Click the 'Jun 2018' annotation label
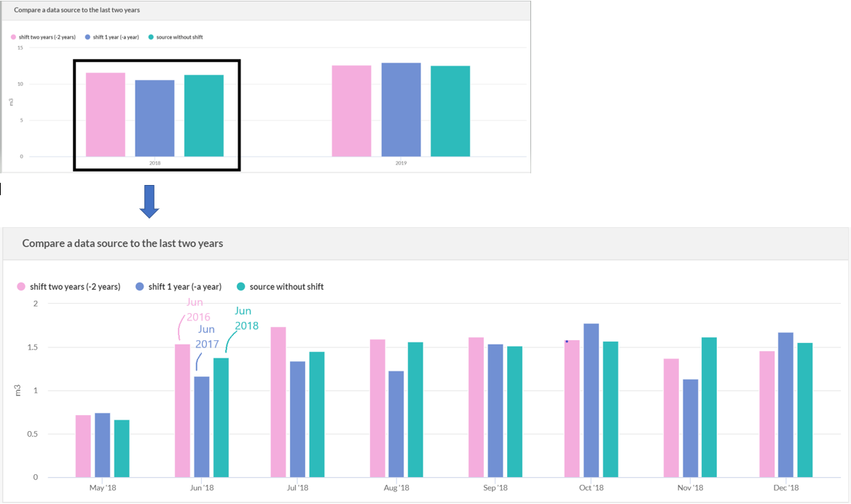The width and height of the screenshot is (851, 504). [x=243, y=318]
